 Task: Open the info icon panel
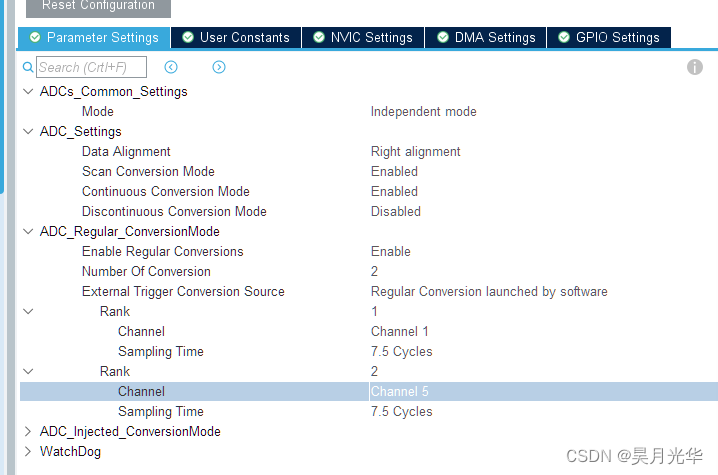tap(695, 67)
